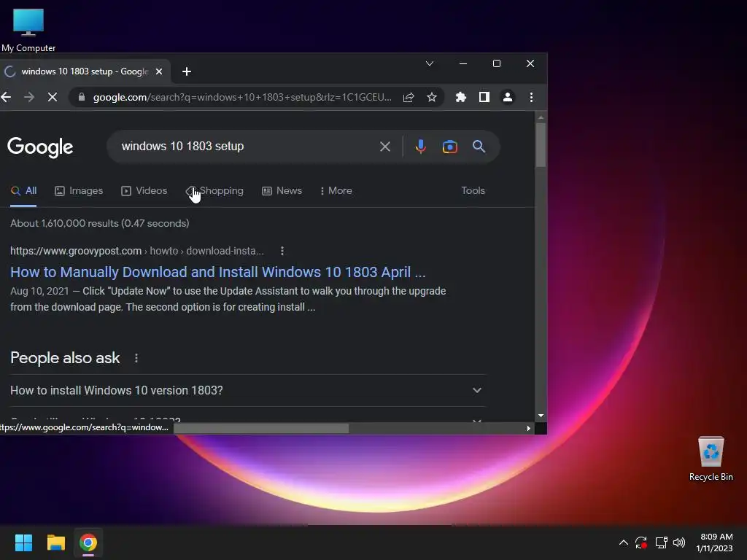Switch to the Shopping tab
This screenshot has height=560, width=747.
(214, 190)
